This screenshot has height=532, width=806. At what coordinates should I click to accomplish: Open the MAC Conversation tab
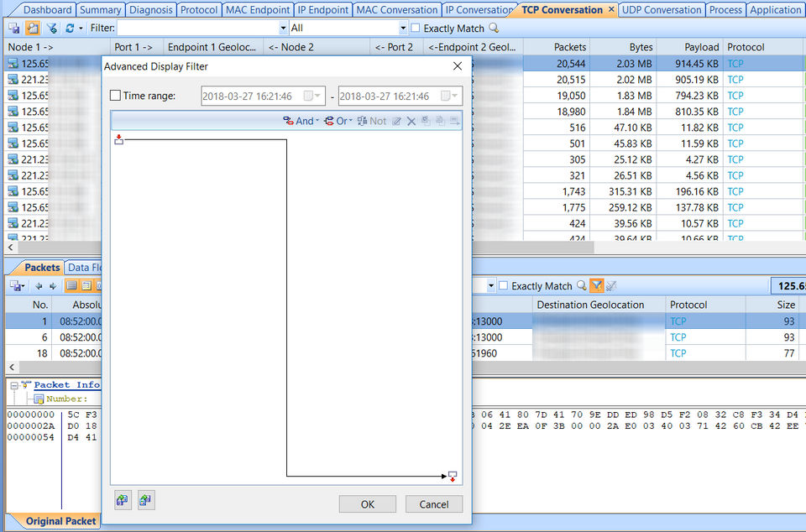pyautogui.click(x=397, y=10)
